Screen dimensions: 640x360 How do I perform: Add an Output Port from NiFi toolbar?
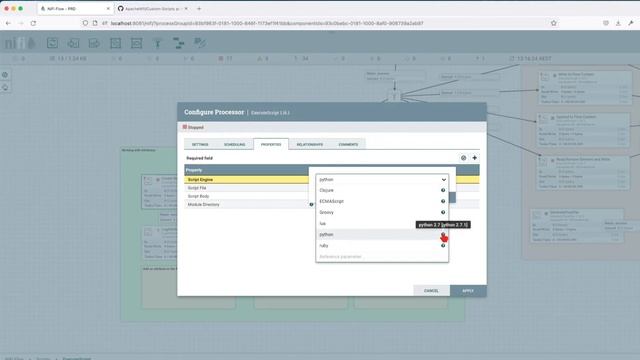coord(94,43)
